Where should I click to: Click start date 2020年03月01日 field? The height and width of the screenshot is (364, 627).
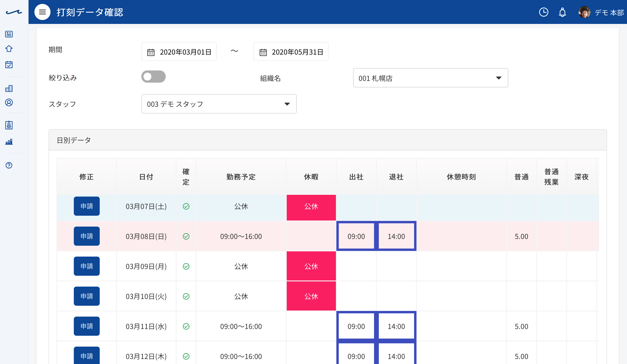click(179, 52)
